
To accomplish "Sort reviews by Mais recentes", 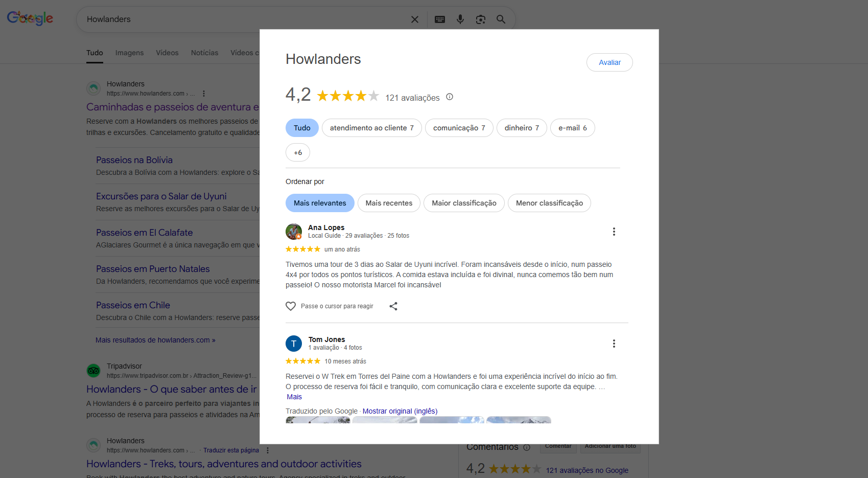I will 389,203.
